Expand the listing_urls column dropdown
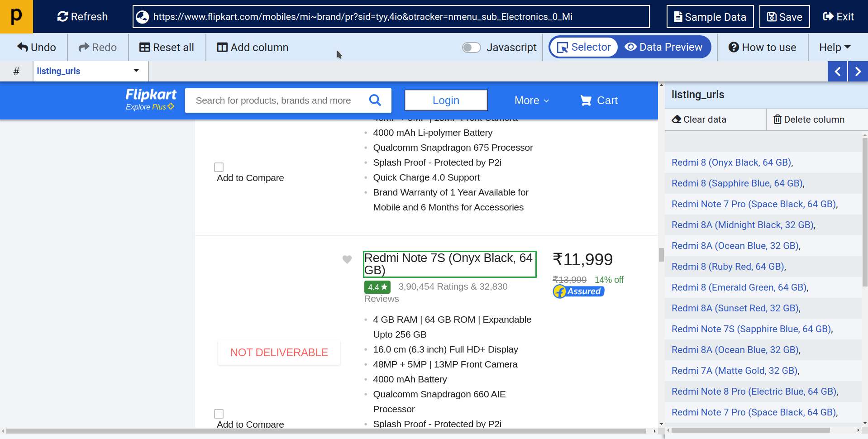The image size is (868, 439). (136, 71)
